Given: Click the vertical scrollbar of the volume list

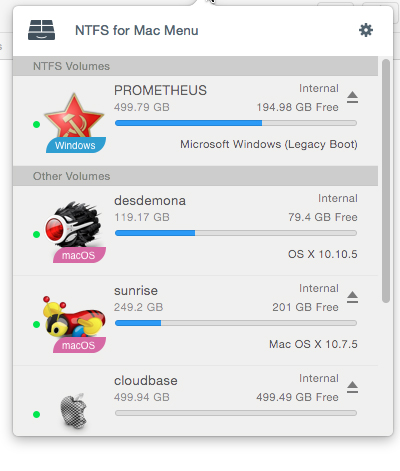Looking at the screenshot, I should (x=386, y=181).
